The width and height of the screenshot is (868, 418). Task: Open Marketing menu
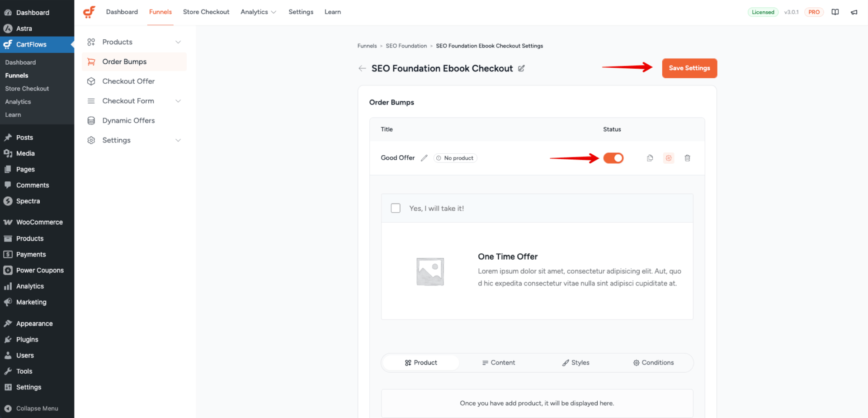37,302
